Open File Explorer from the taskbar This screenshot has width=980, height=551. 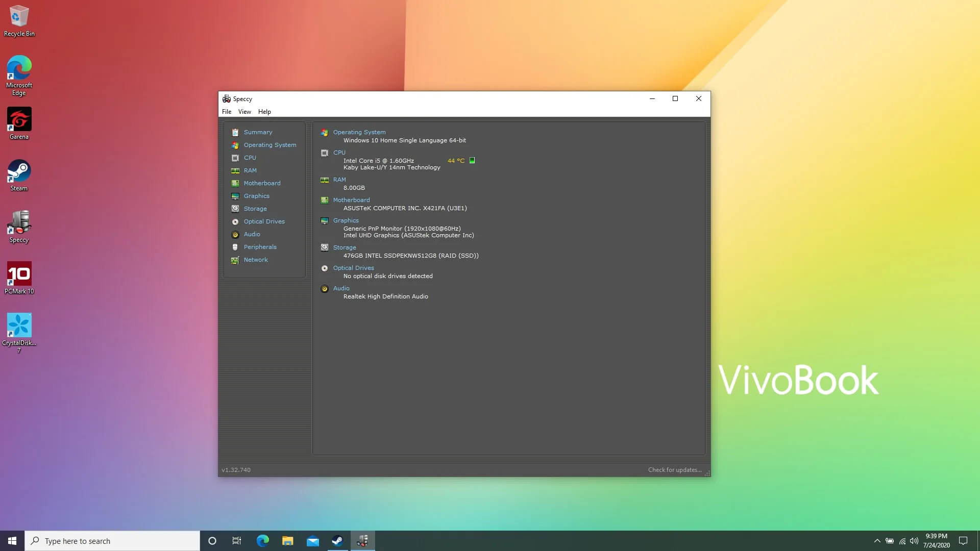[288, 541]
